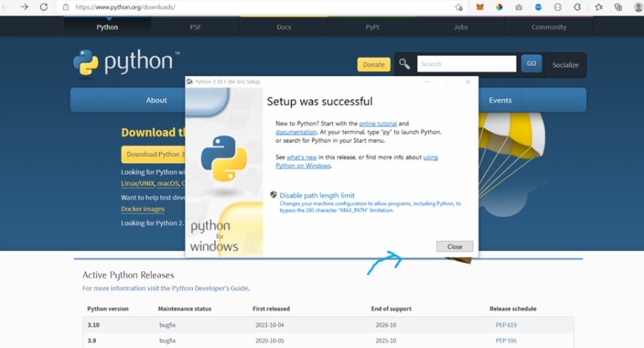Screen dimensions: 644x348
Task: Click the Maintenance status column header
Action: pos(184,308)
